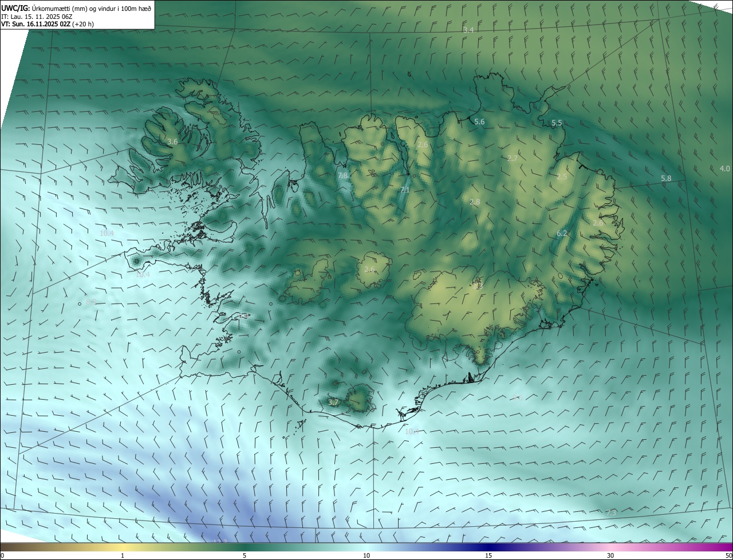Click the "UWC/IG: Úrkomumætti (mm)" title line

click(x=77, y=8)
